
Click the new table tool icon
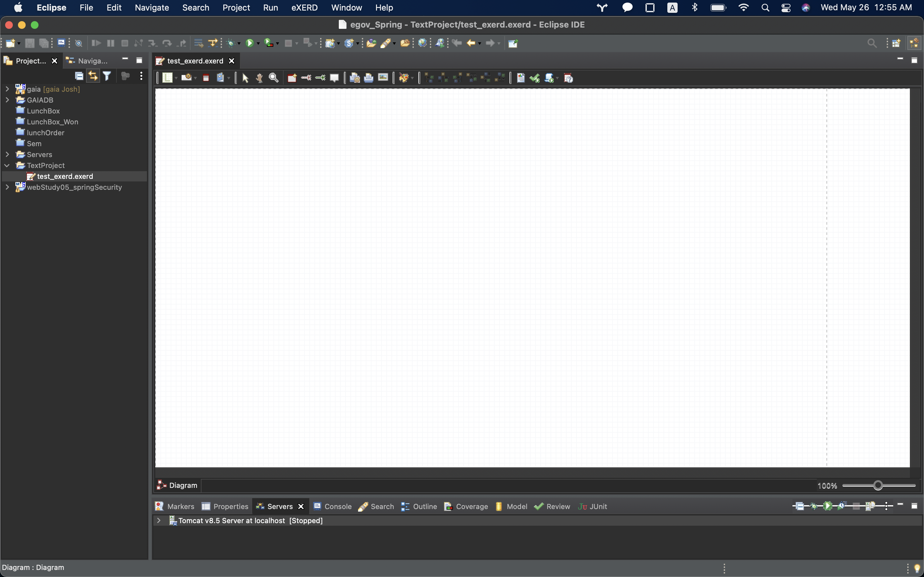[292, 78]
